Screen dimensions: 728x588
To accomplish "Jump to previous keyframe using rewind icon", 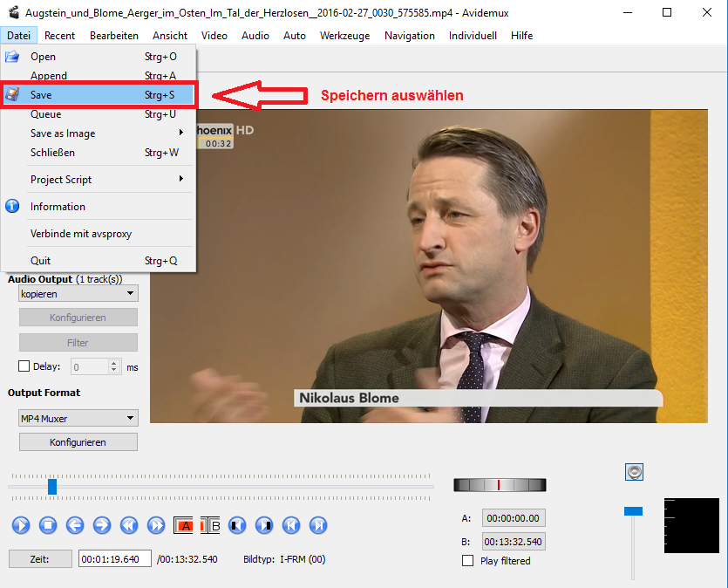I will click(129, 525).
